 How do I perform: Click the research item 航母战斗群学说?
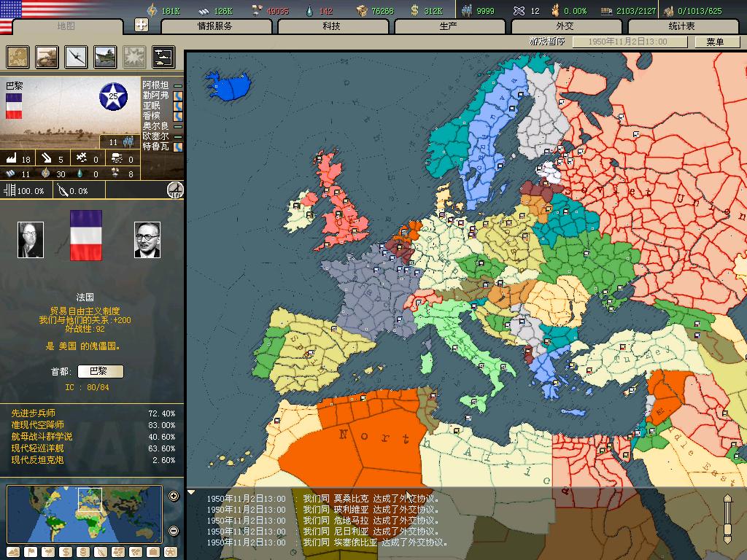(42, 437)
